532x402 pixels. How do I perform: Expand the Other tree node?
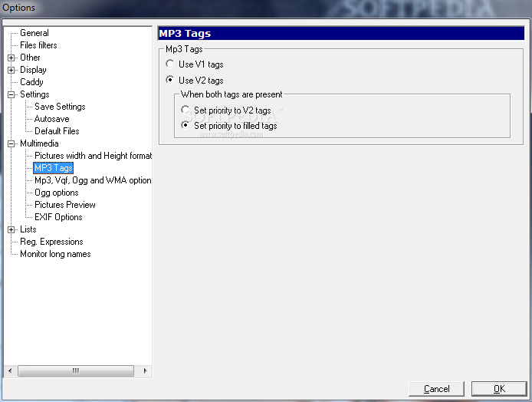pyautogui.click(x=11, y=58)
